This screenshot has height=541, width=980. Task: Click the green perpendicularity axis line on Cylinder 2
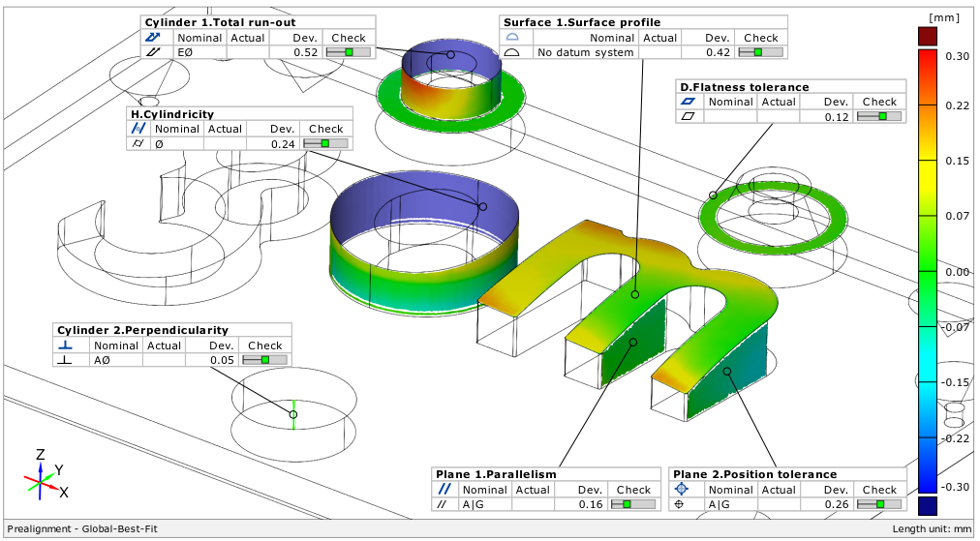293,410
